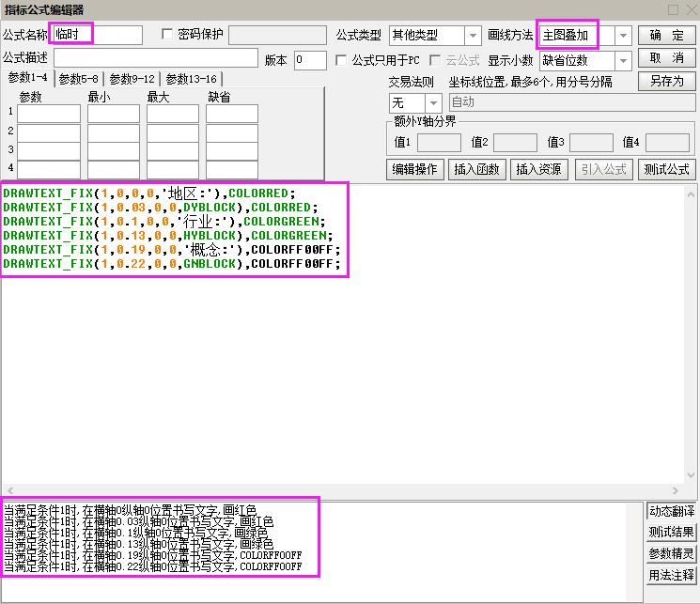This screenshot has height=604, width=700.
Task: Click row 1 参数 name field
Action: (49, 114)
